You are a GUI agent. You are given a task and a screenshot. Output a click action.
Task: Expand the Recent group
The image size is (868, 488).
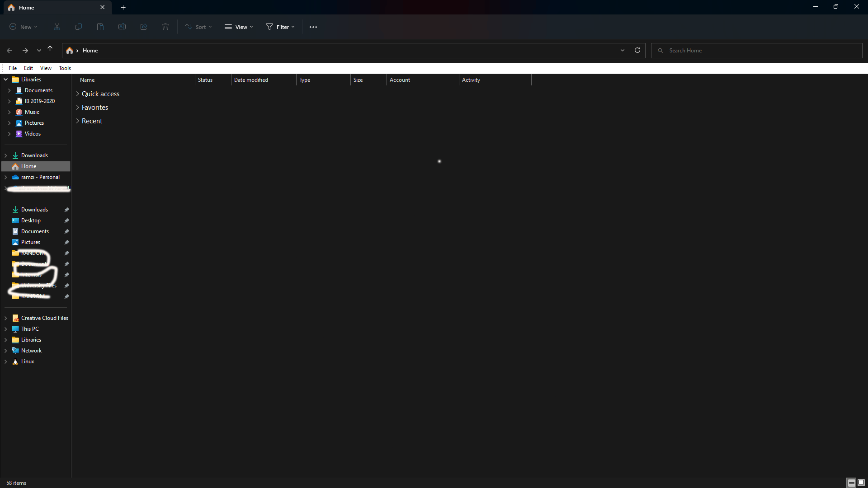78,121
